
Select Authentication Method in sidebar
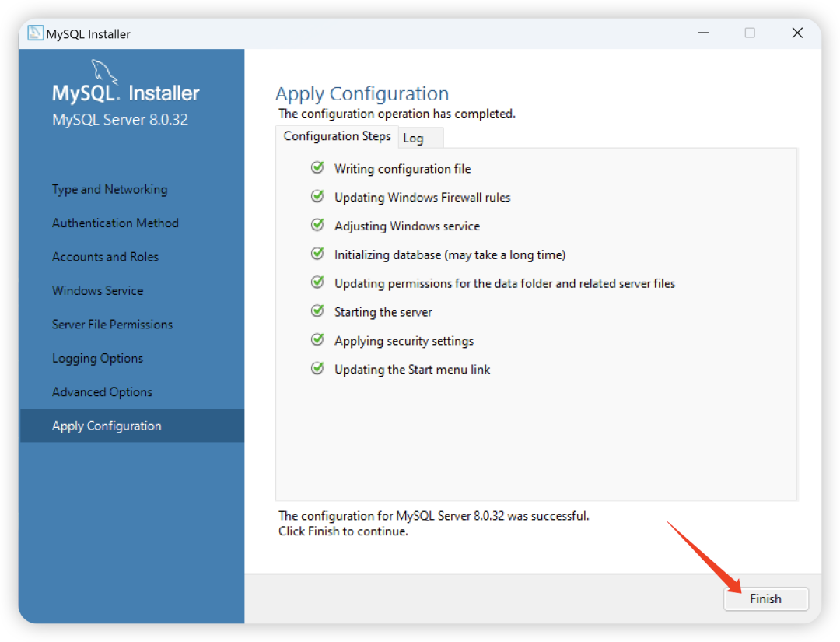[x=115, y=223]
